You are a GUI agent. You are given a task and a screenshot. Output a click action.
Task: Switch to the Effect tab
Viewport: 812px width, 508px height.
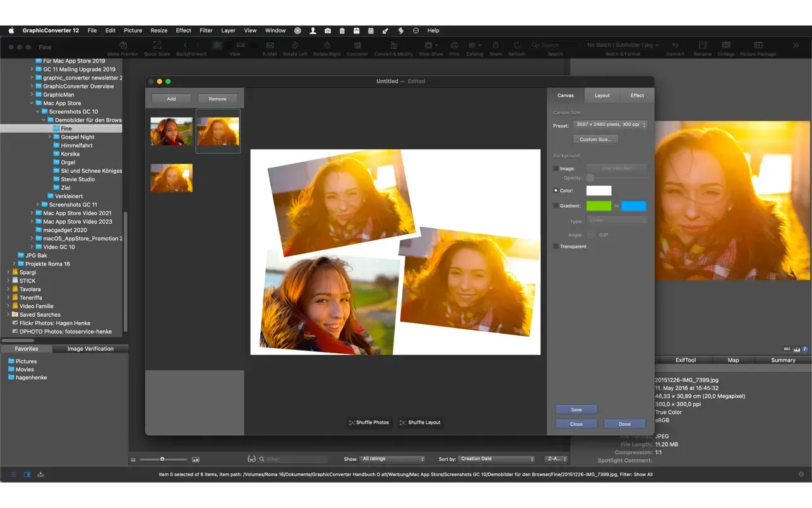(x=637, y=95)
